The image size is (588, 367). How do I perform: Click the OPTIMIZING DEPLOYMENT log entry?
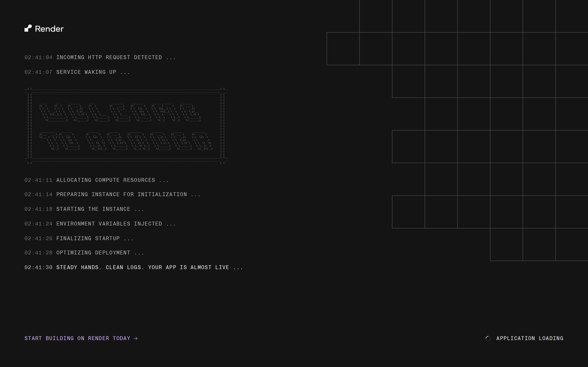pyautogui.click(x=84, y=252)
